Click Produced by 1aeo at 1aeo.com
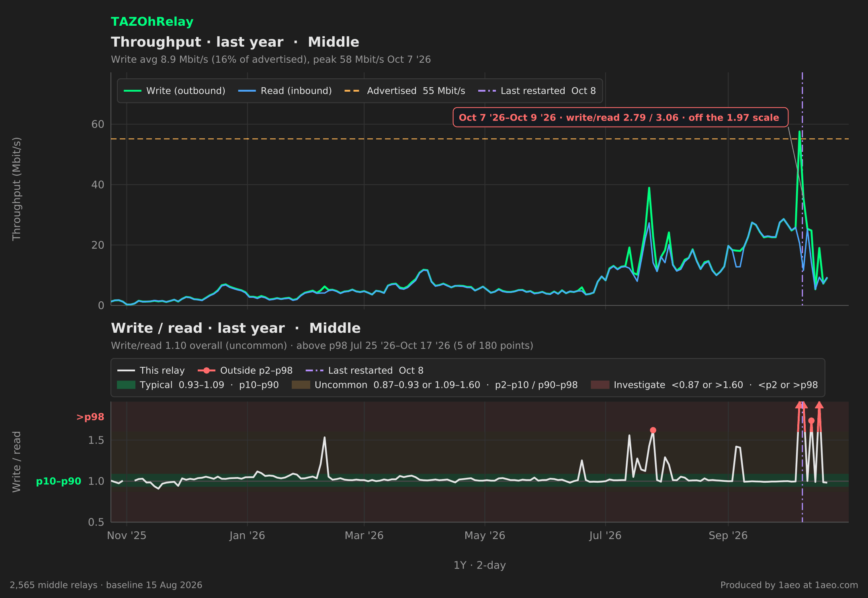868x598 pixels. [789, 585]
